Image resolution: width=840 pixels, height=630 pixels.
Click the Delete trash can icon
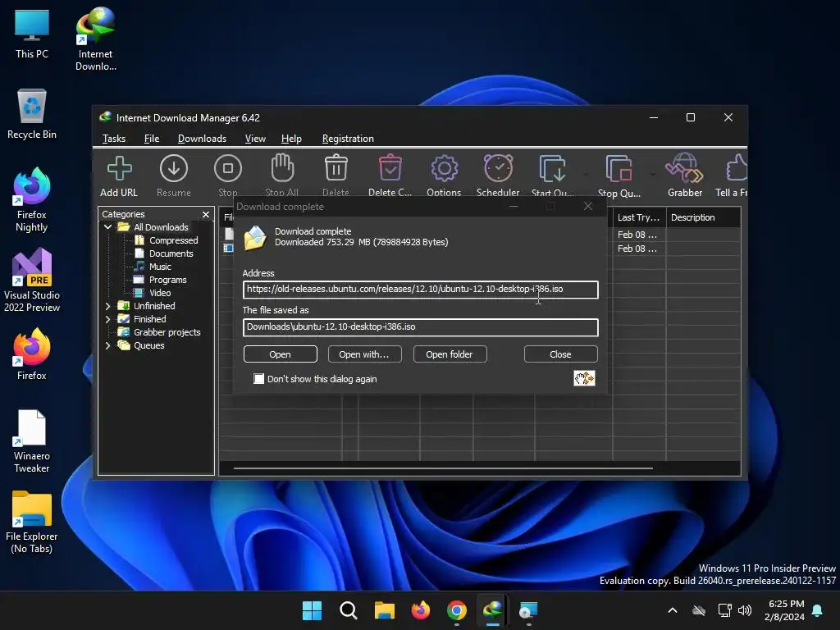tap(336, 168)
